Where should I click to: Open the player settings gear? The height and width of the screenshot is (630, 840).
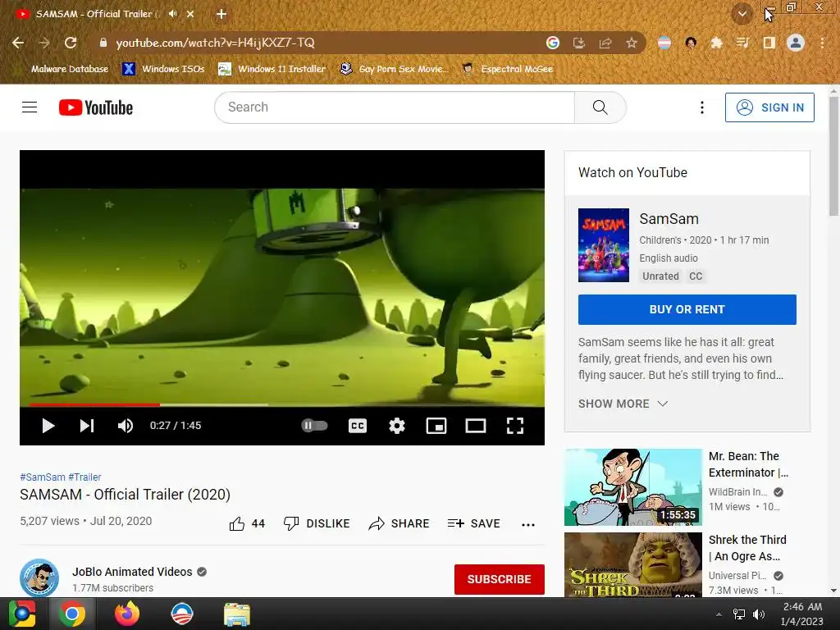(397, 426)
